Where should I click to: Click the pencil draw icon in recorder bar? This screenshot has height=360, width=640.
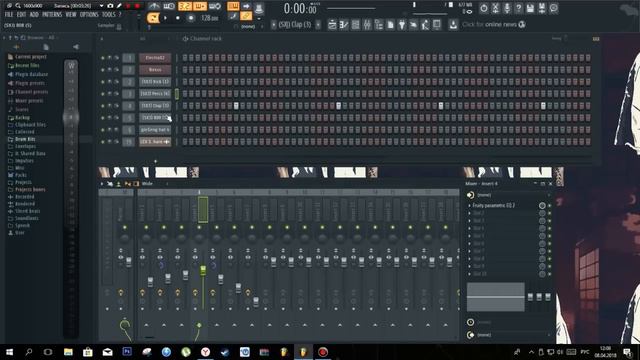point(119,6)
